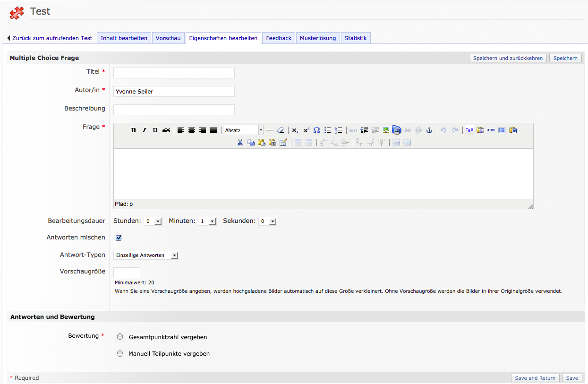Expand the Antwort-Typen dropdown
Viewport: 588px width, 384px height.
pos(146,255)
